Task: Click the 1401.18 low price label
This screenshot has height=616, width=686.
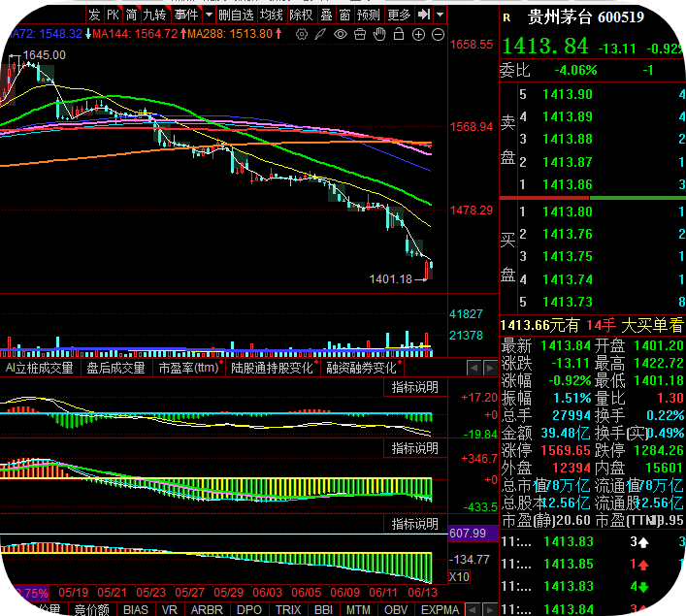Action: click(x=391, y=279)
